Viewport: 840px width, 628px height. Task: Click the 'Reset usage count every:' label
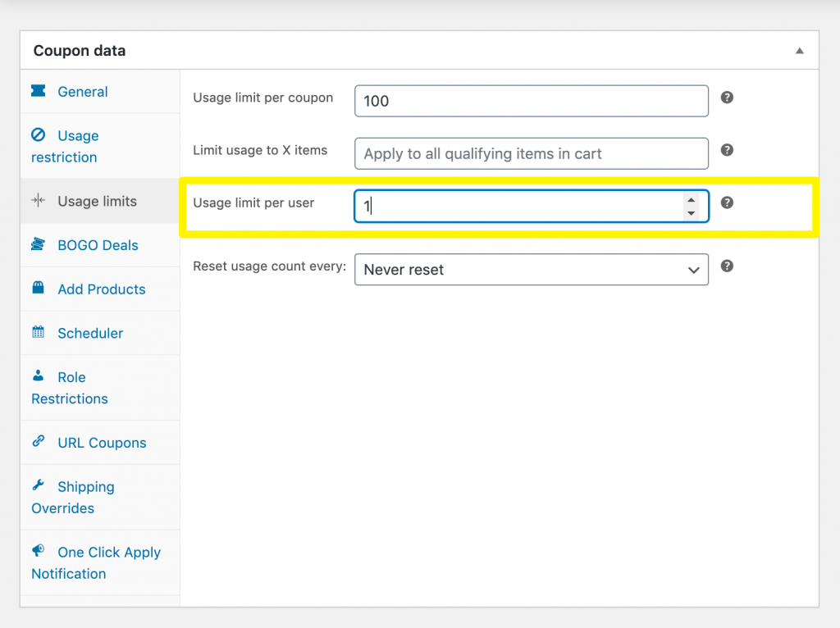point(269,266)
